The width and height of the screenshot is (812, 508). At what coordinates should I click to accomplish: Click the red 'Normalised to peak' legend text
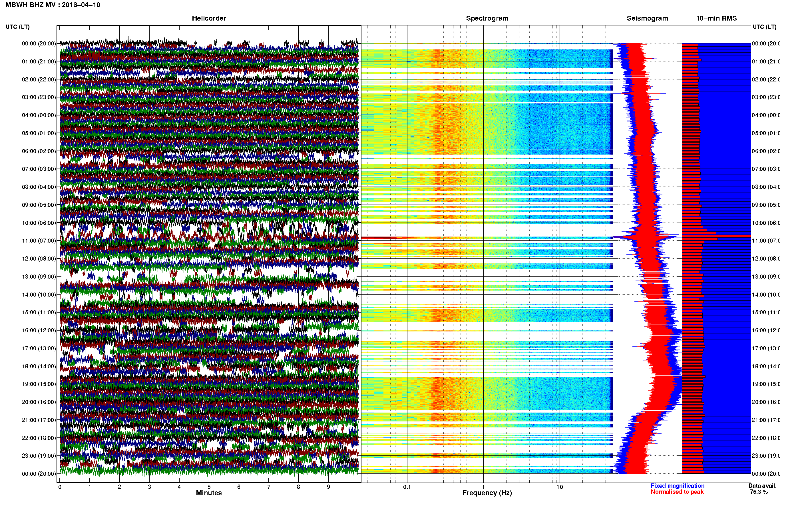coord(677,492)
